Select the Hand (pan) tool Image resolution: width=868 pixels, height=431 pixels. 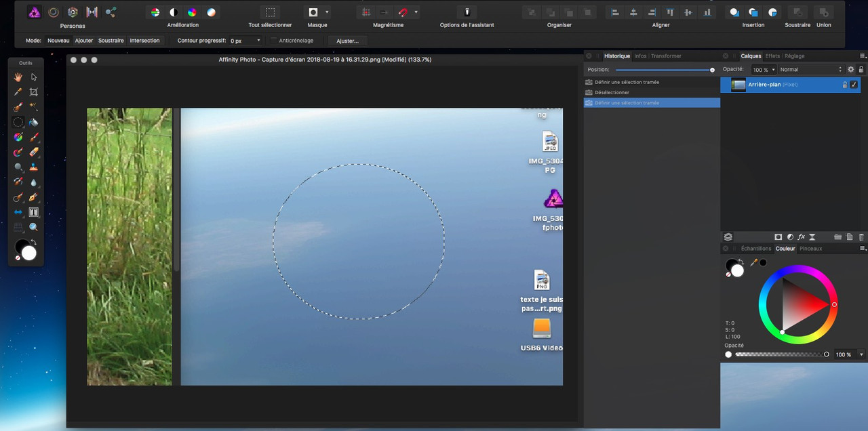tap(18, 77)
